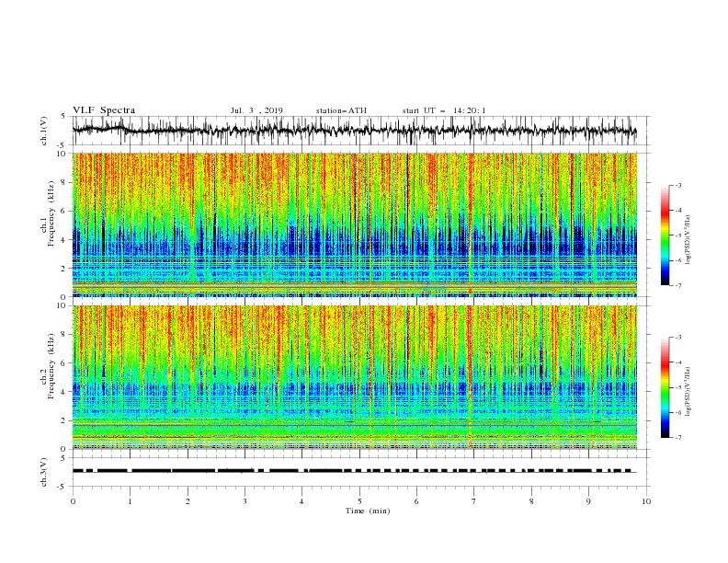Click the ch.2 colorbar scale
This screenshot has width=728, height=563.
pos(665,387)
